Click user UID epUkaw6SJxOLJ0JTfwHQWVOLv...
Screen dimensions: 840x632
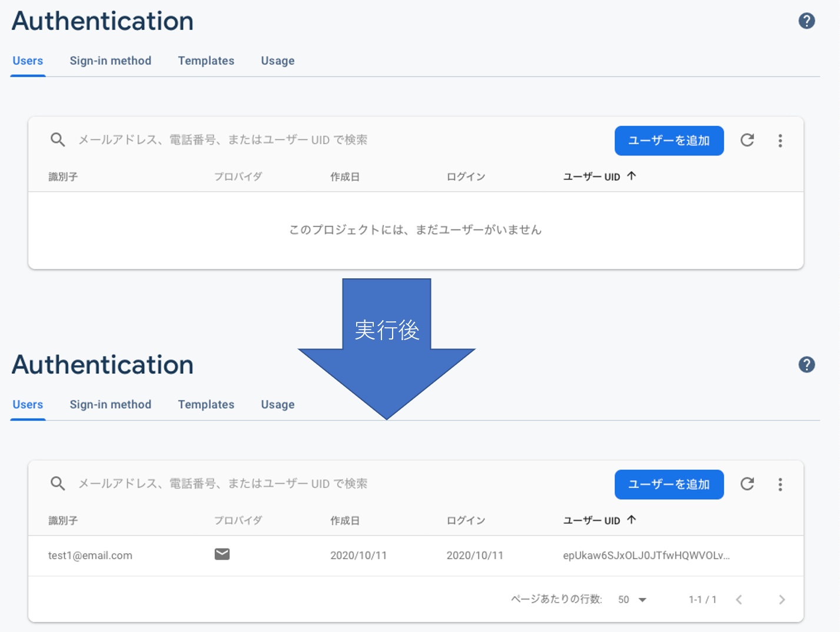pos(646,556)
